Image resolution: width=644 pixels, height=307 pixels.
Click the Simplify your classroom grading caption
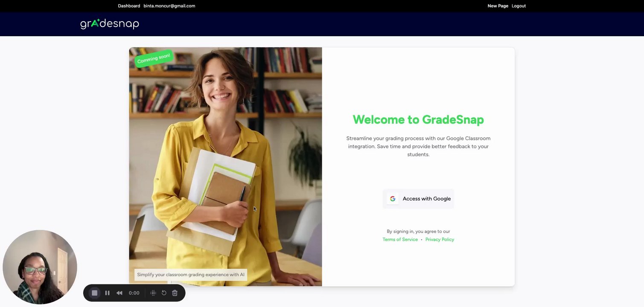click(x=191, y=275)
